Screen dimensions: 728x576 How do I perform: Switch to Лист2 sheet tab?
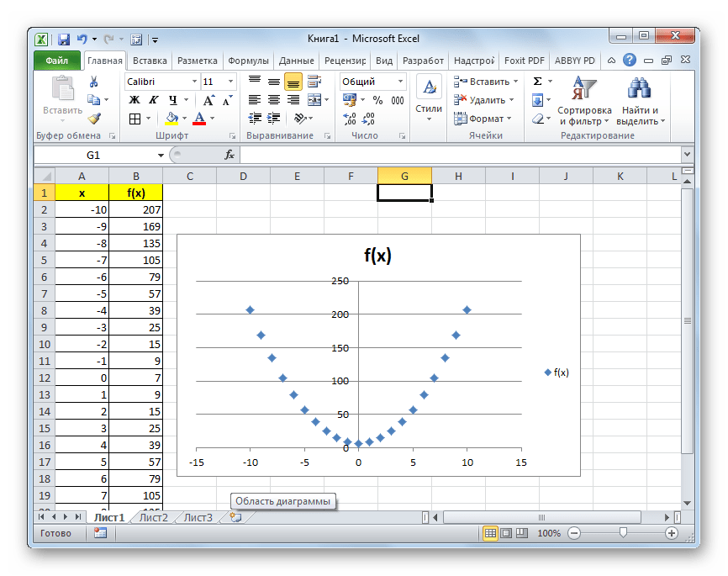coord(154,518)
